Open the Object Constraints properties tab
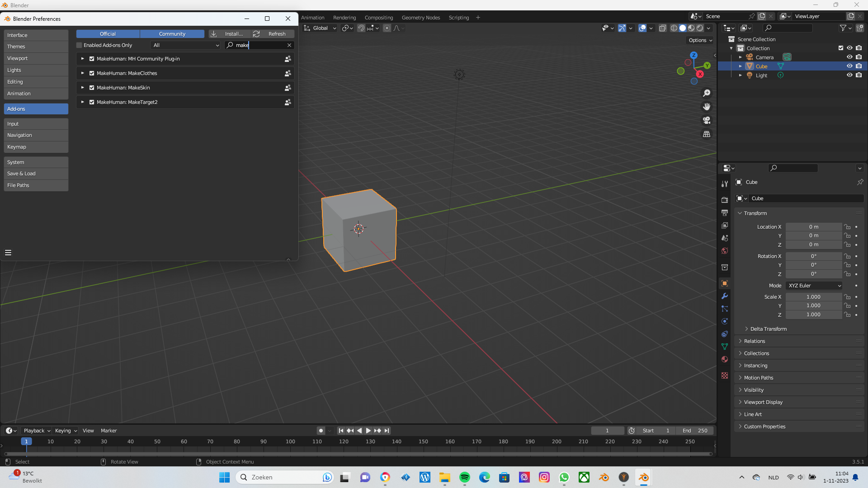Image resolution: width=868 pixels, height=488 pixels. click(725, 334)
